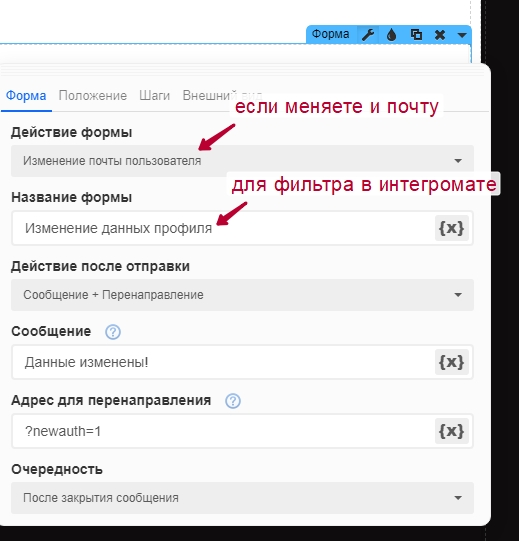The image size is (519, 541).
Task: Show help for the Сообщение setting
Action: (113, 332)
